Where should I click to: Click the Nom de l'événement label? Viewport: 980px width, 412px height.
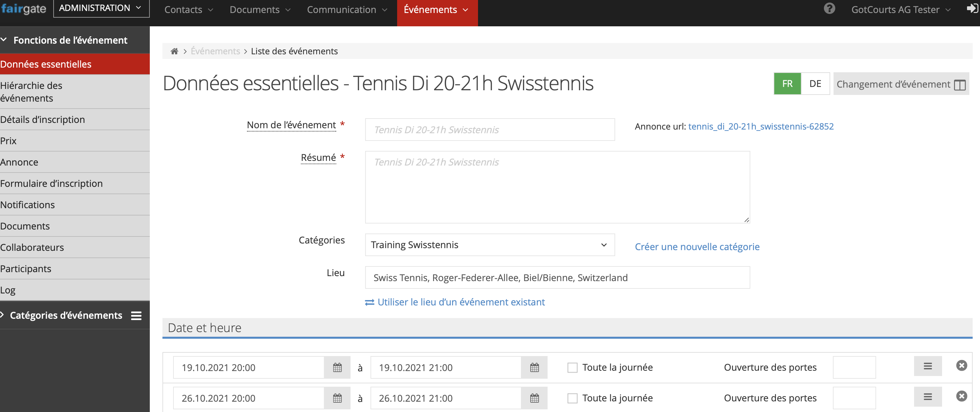pos(291,125)
